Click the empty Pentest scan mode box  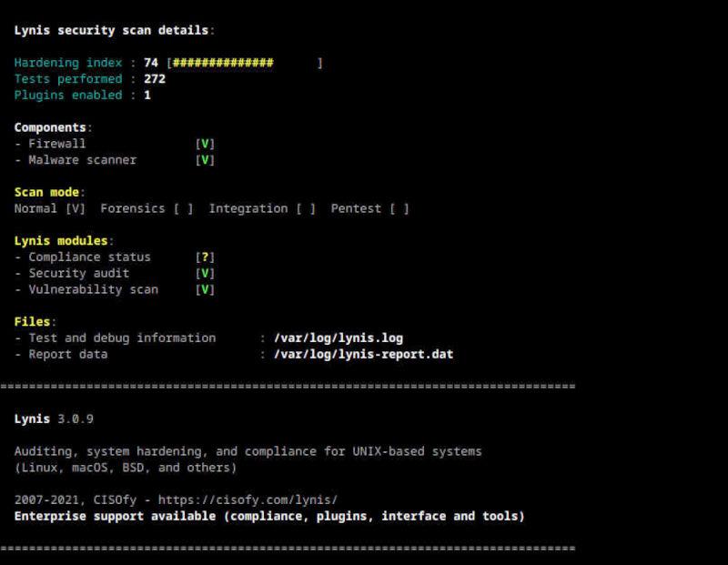pos(399,208)
